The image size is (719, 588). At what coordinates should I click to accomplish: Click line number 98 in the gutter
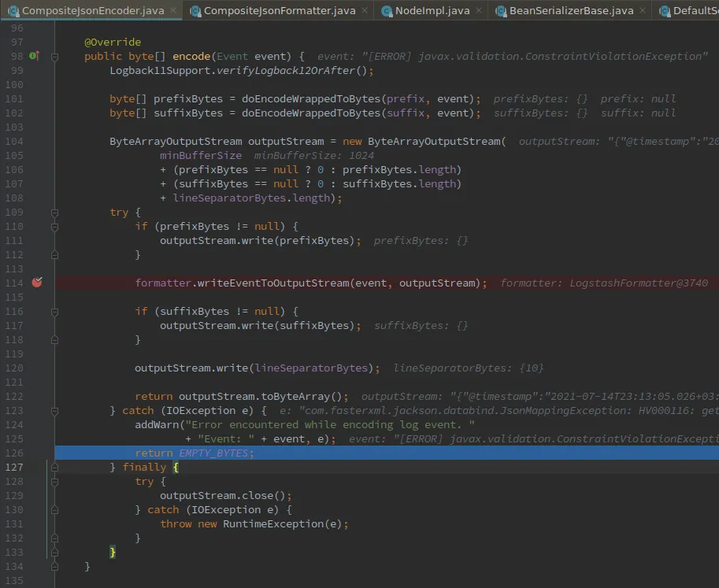point(17,56)
